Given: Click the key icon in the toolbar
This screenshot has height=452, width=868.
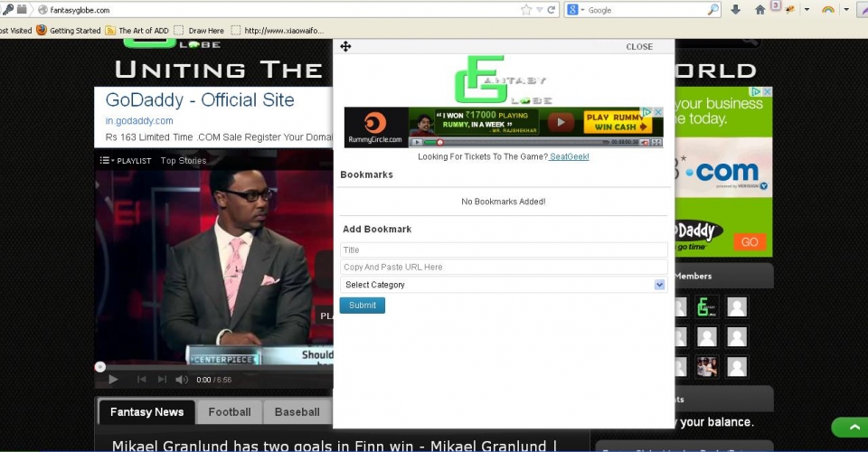Looking at the screenshot, I should (x=8, y=9).
